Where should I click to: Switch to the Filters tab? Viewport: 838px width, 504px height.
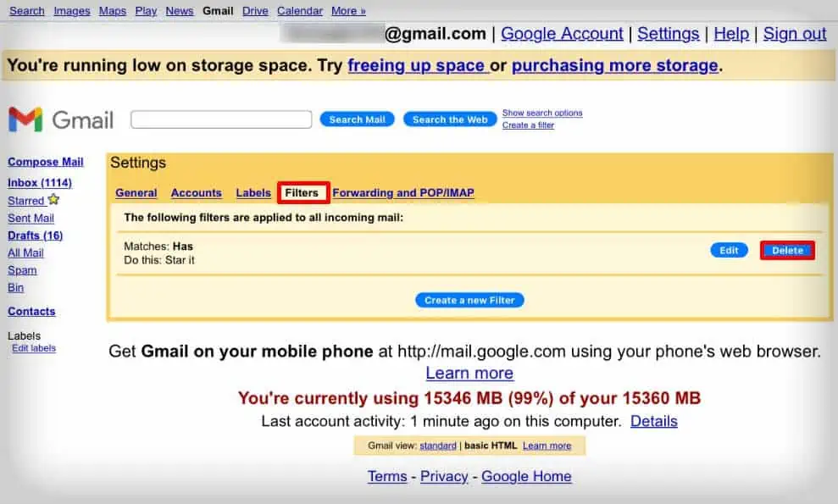pyautogui.click(x=302, y=192)
